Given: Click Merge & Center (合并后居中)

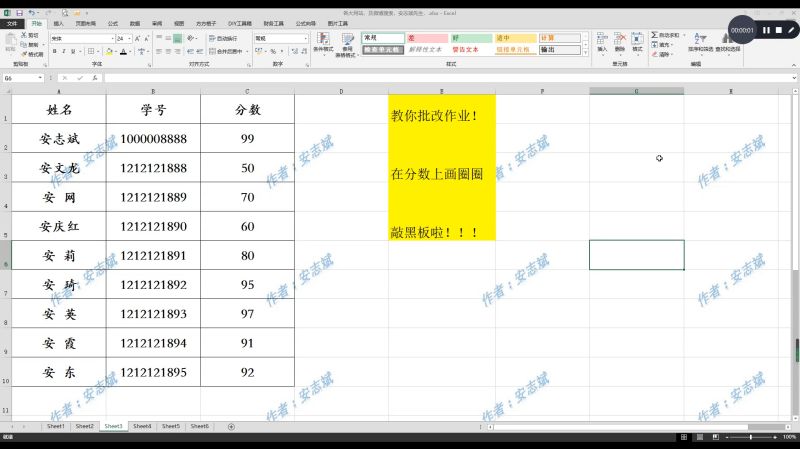Looking at the screenshot, I should 226,52.
